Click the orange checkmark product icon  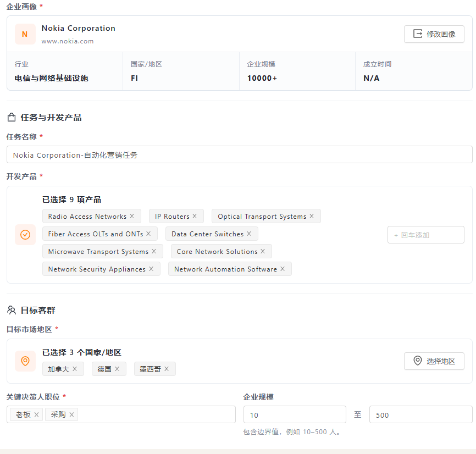pyautogui.click(x=25, y=235)
